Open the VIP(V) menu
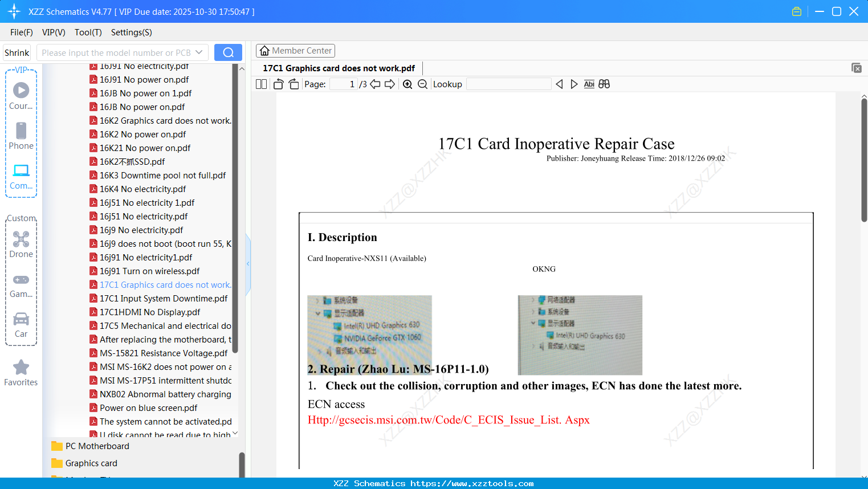 pyautogui.click(x=54, y=32)
